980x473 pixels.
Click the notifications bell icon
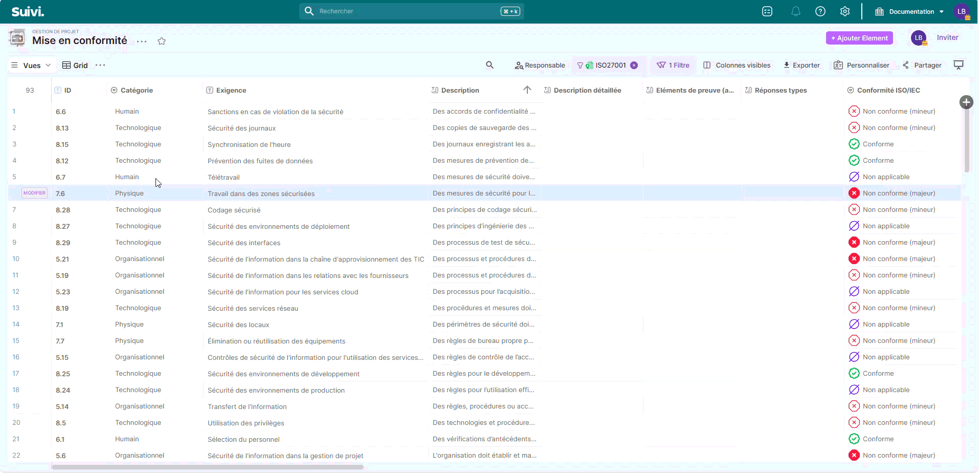795,11
